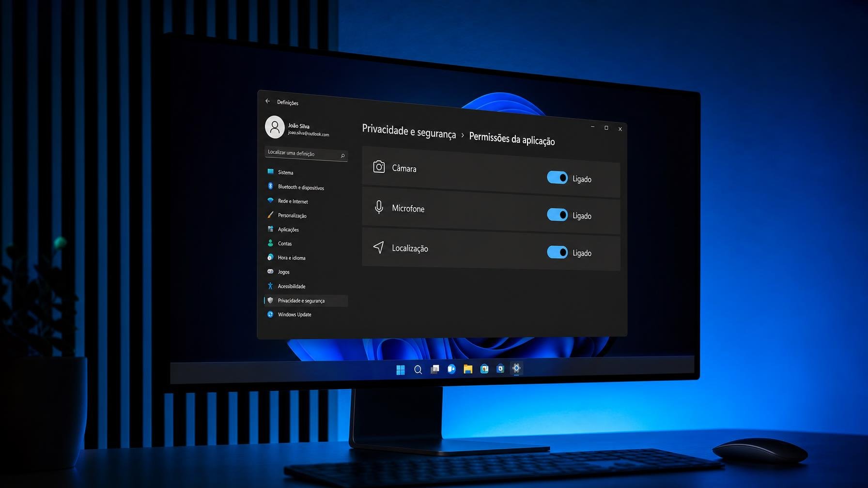Turn off the Câmara toggle
The image size is (868, 488).
point(558,178)
